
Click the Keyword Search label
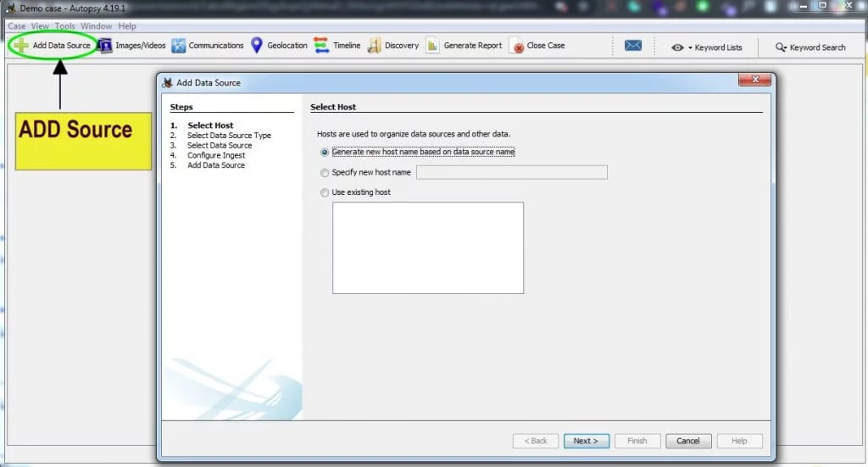click(818, 47)
